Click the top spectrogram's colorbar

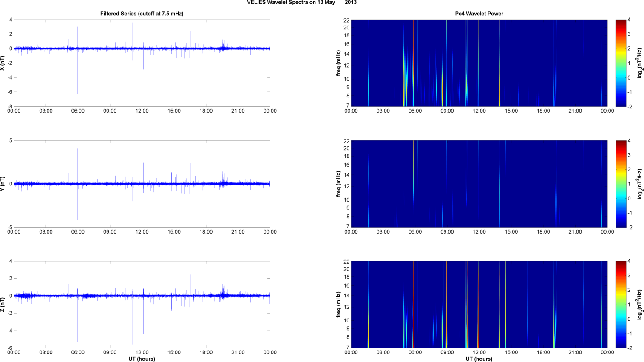pyautogui.click(x=621, y=63)
